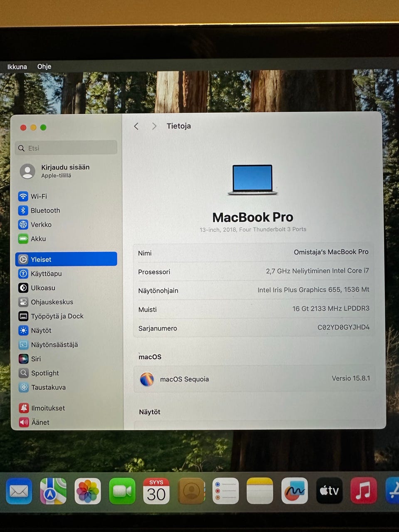This screenshot has width=399, height=532.
Task: Open Ikkuna menu in menu bar
Action: click(17, 66)
